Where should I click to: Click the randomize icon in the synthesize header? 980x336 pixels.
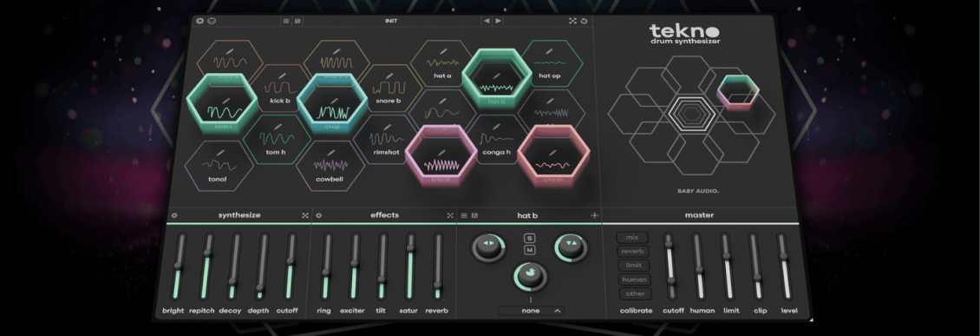click(x=305, y=215)
